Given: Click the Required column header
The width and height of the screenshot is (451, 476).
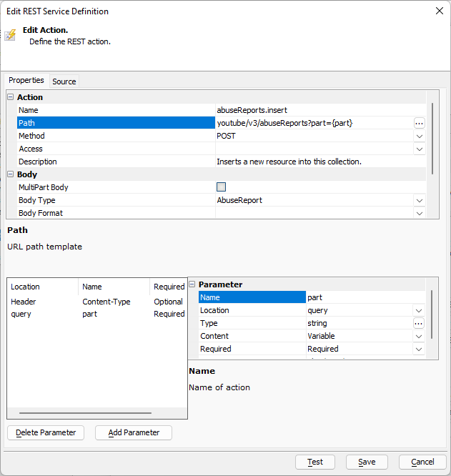Looking at the screenshot, I should [x=169, y=287].
